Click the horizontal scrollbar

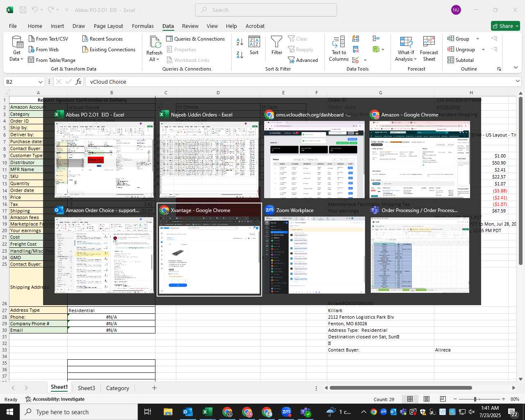click(x=401, y=388)
